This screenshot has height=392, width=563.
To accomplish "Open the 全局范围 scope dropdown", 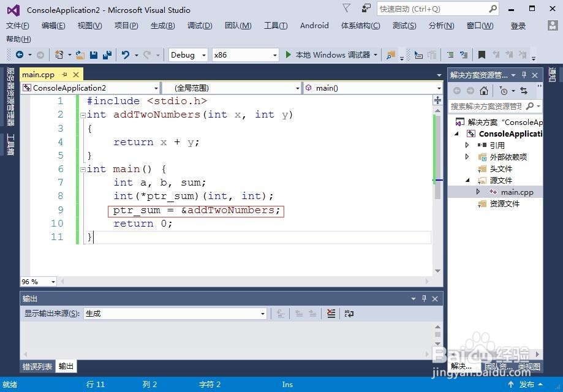I will (298, 88).
